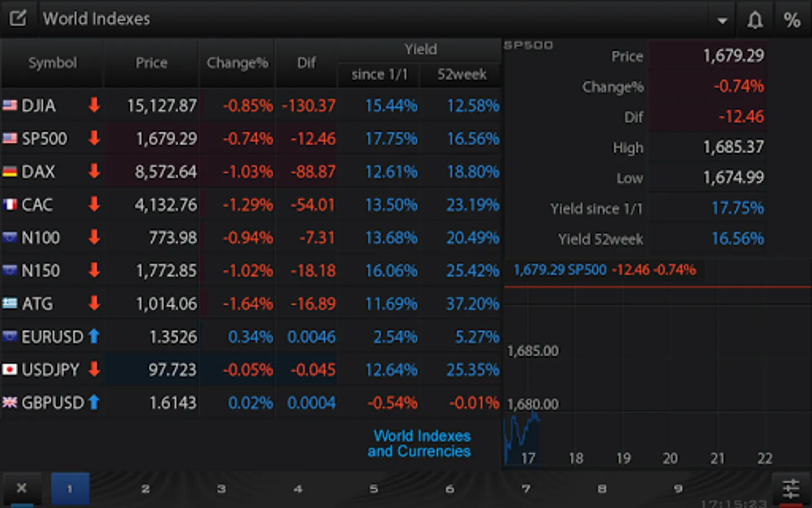Viewport: 812px width, 508px height.
Task: Select the EURUSD row
Action: [251, 337]
